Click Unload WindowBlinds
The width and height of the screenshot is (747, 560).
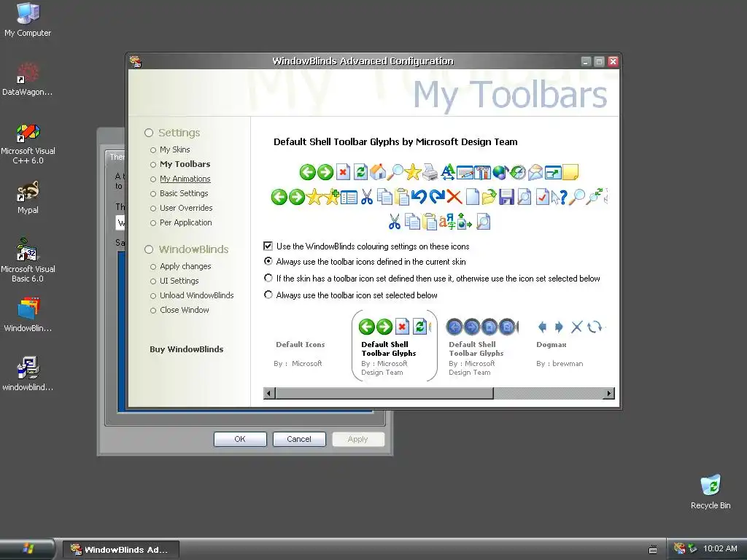[x=197, y=295]
